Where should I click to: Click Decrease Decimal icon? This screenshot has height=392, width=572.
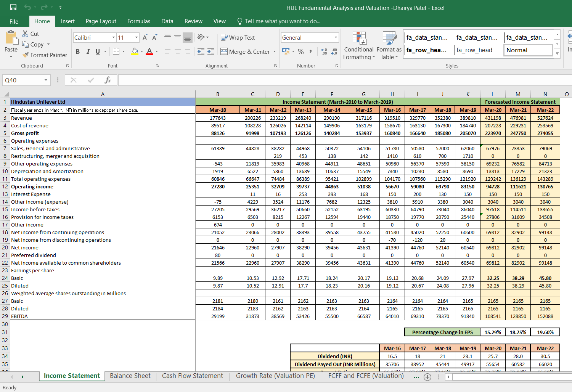(x=334, y=51)
